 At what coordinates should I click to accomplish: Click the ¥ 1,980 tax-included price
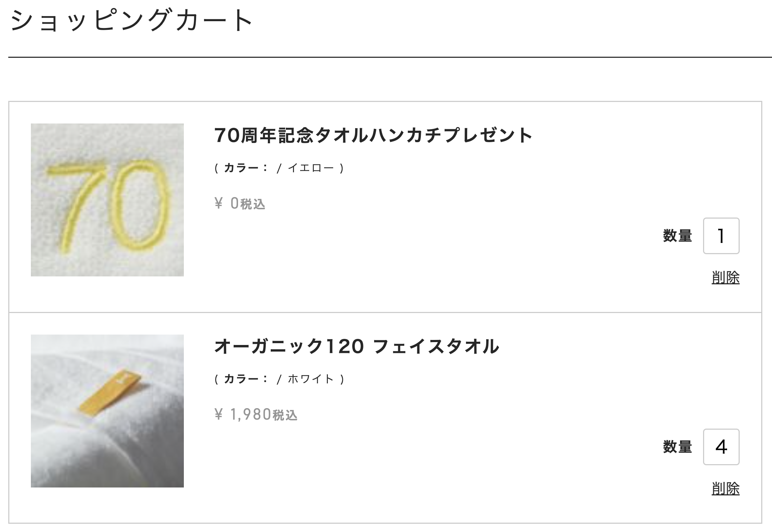pos(256,415)
